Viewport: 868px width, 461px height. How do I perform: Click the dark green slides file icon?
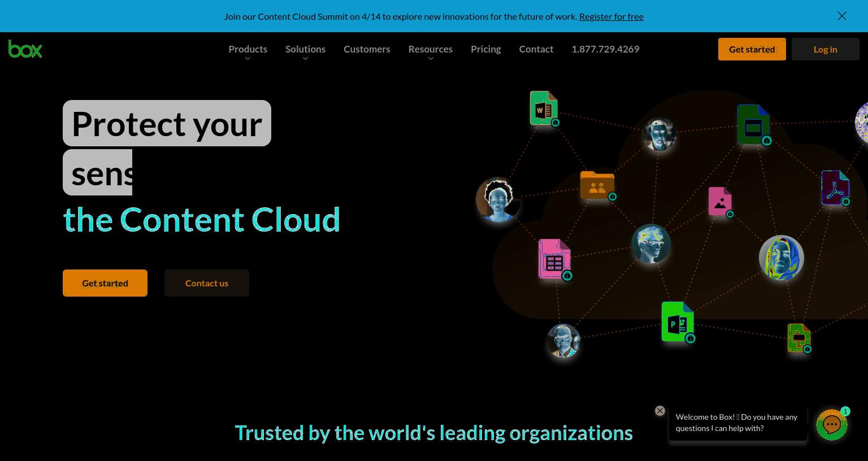[x=753, y=124]
